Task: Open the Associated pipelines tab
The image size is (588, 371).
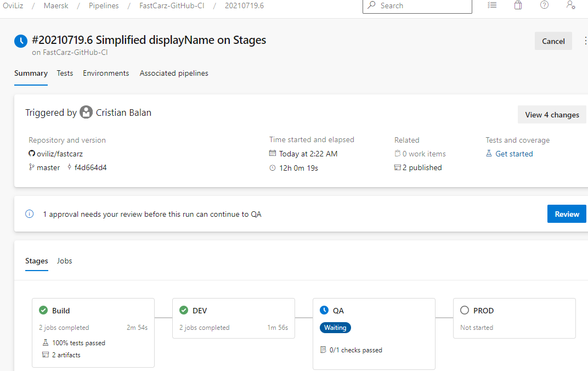Action: (174, 73)
